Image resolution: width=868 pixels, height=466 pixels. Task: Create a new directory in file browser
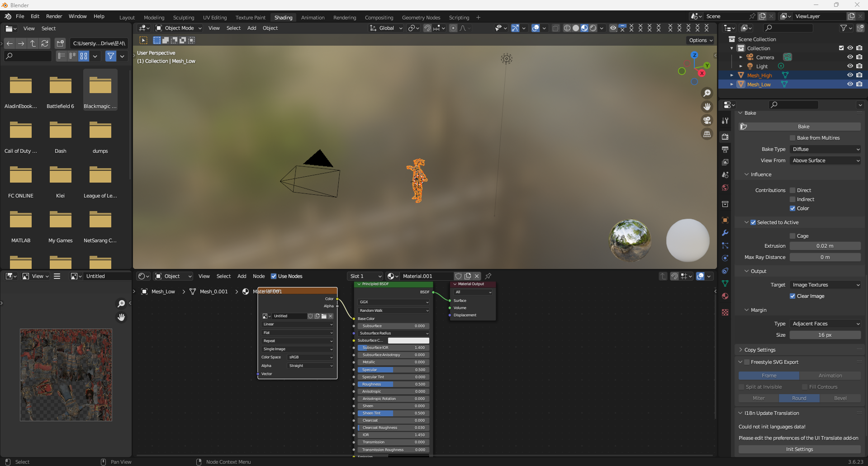coord(60,43)
